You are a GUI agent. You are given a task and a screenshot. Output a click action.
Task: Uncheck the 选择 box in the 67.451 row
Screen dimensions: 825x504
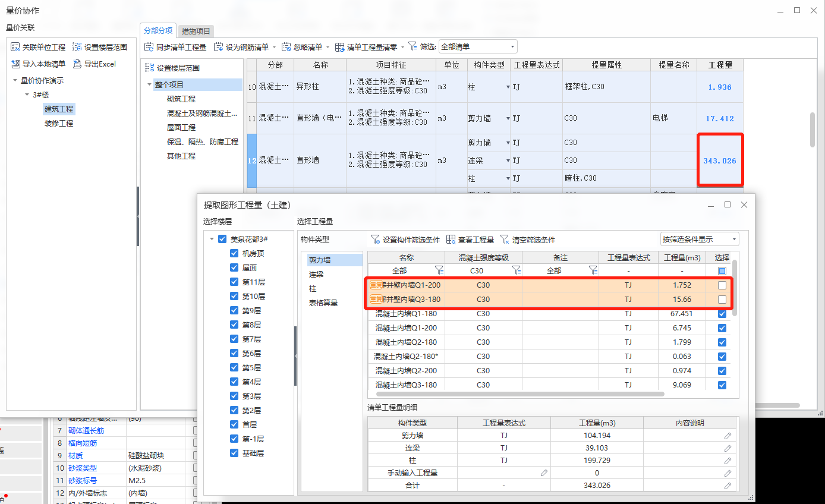[x=722, y=314]
